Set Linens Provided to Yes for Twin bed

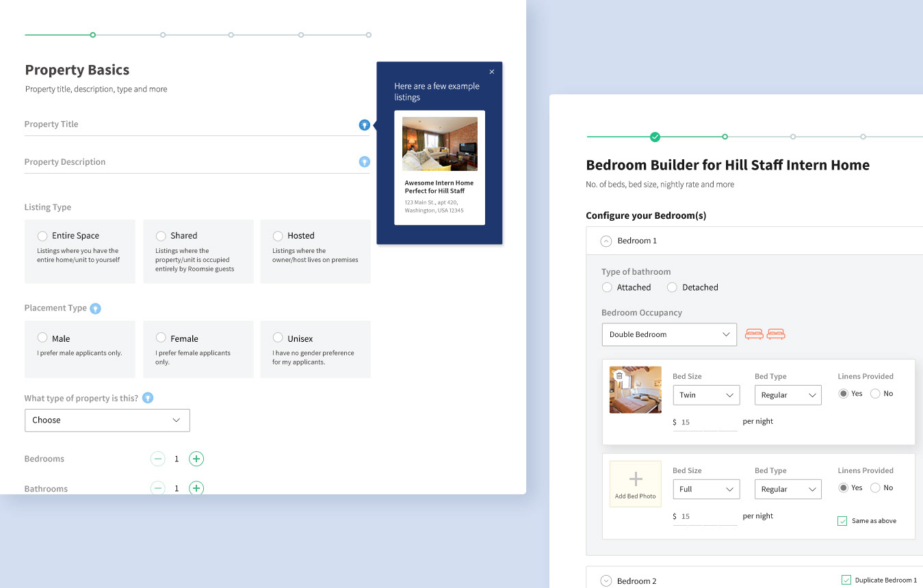(x=844, y=394)
